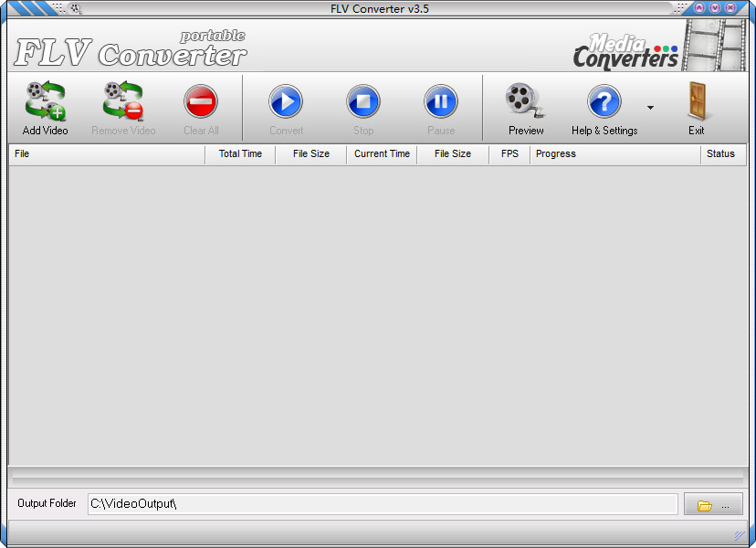Screen dimensions: 756x548
Task: Click the Total Time column header
Action: pos(240,153)
